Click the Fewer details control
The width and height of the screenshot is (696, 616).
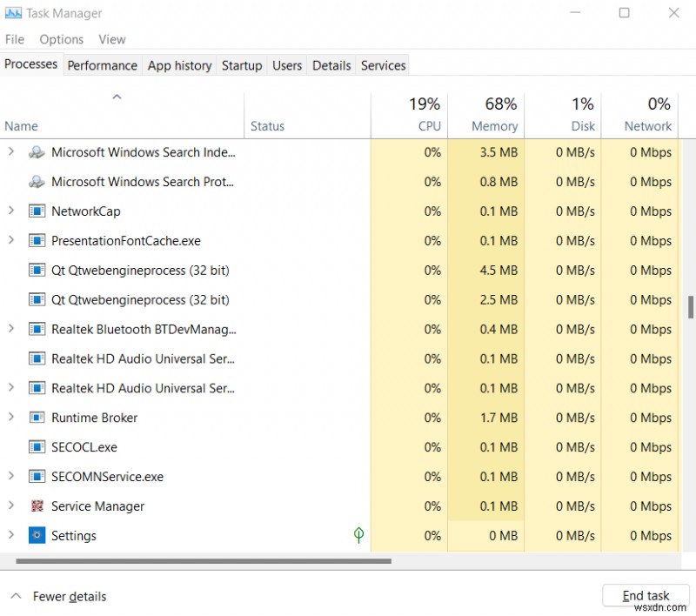pyautogui.click(x=70, y=596)
